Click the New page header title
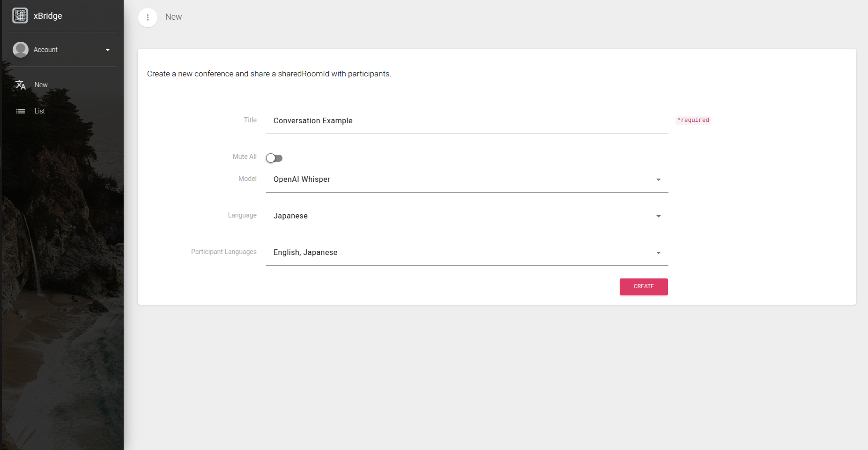This screenshot has height=450, width=868. (173, 17)
